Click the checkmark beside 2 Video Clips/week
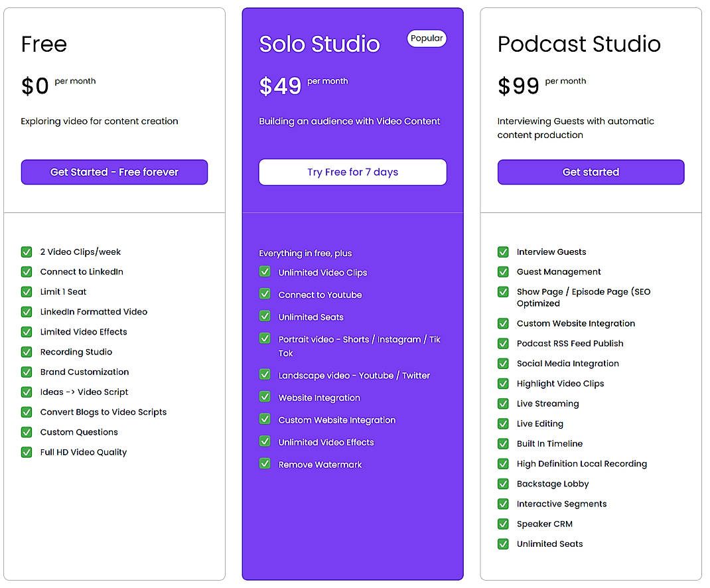 point(26,252)
